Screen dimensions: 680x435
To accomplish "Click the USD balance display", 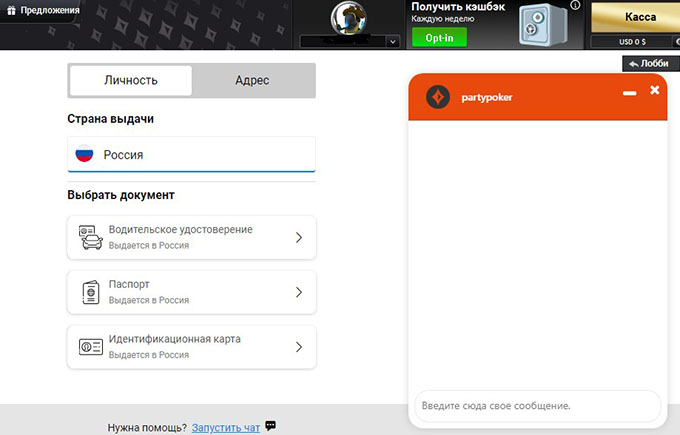I will [x=634, y=42].
